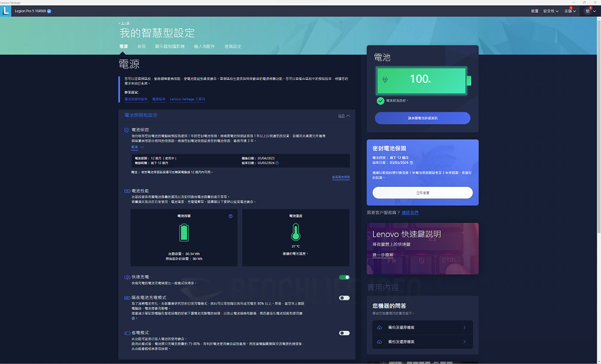Switch to the 音效 tab
This screenshot has height=364, width=601.
pos(141,46)
